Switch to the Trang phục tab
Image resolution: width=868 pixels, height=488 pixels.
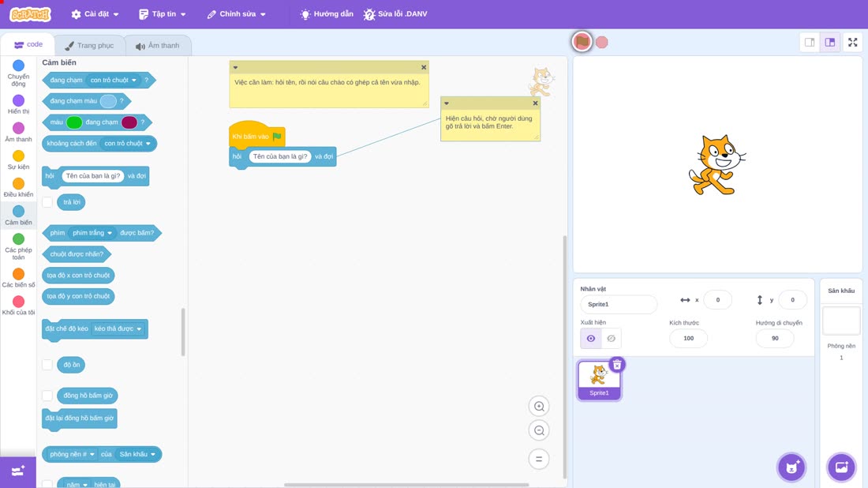pyautogui.click(x=89, y=46)
